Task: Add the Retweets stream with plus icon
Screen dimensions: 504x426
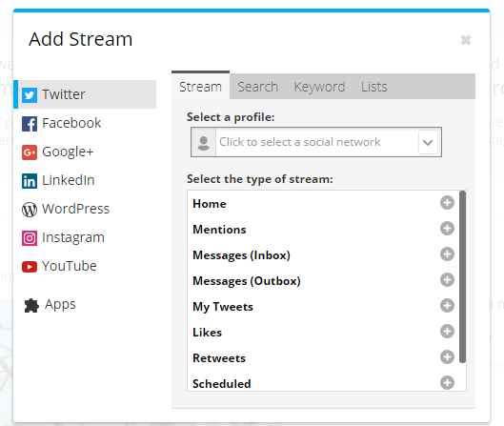Action: 447,356
